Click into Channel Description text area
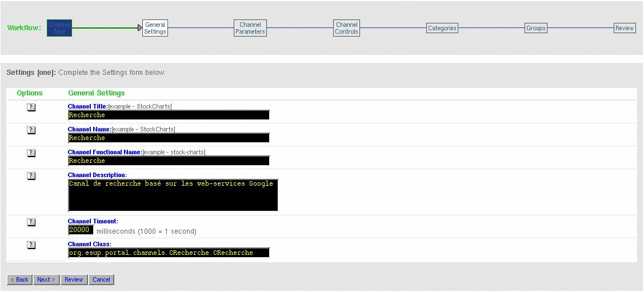The image size is (644, 292). tap(173, 195)
